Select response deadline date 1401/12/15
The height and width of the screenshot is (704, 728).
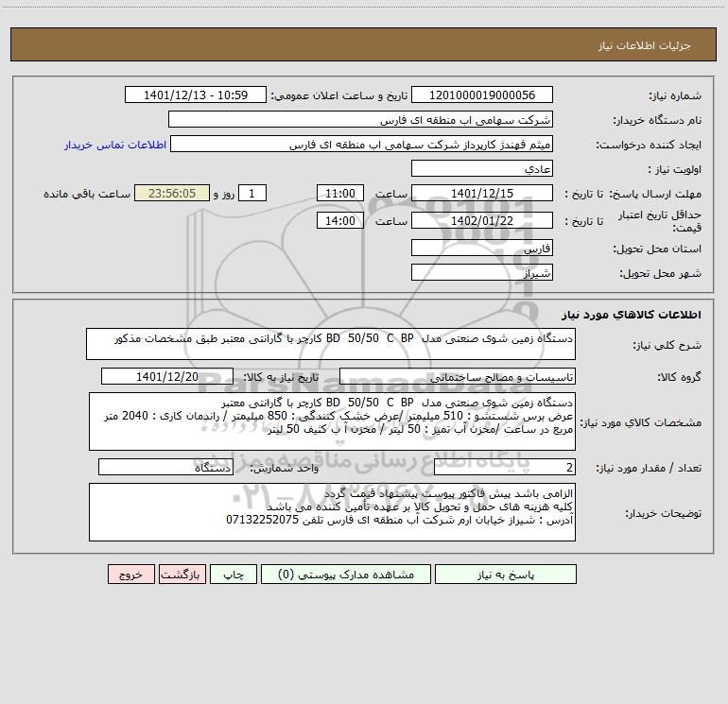pyautogui.click(x=482, y=193)
